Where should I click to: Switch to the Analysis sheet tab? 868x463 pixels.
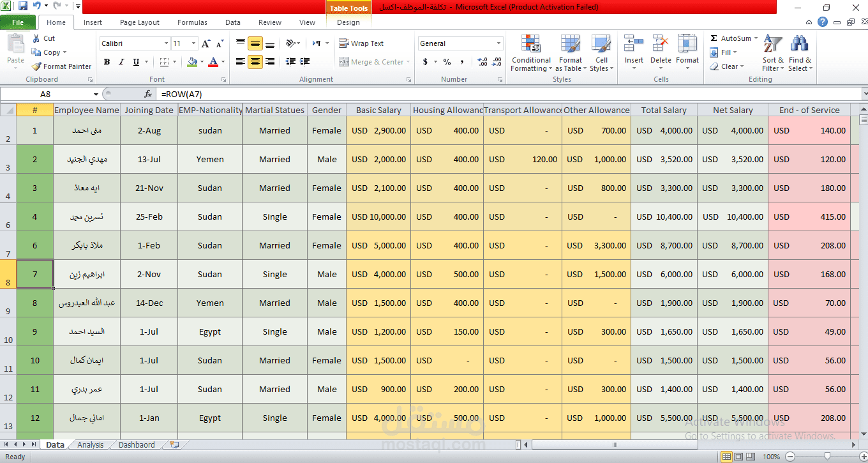point(90,445)
